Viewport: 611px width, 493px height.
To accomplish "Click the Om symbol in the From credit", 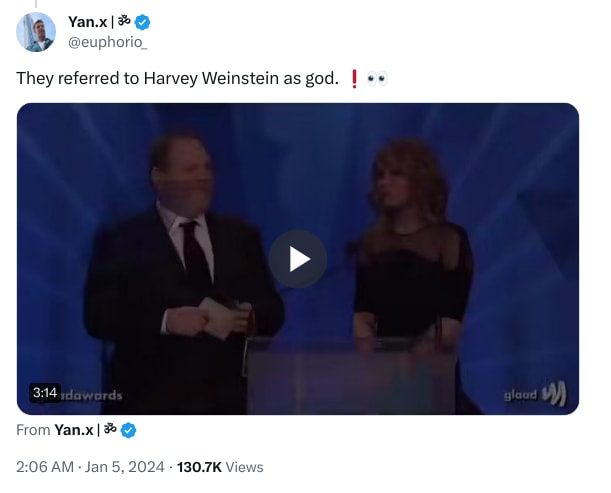I will pyautogui.click(x=110, y=430).
